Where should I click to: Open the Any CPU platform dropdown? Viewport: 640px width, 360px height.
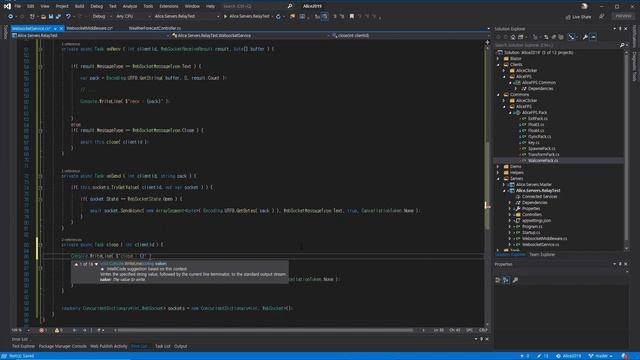133,16
